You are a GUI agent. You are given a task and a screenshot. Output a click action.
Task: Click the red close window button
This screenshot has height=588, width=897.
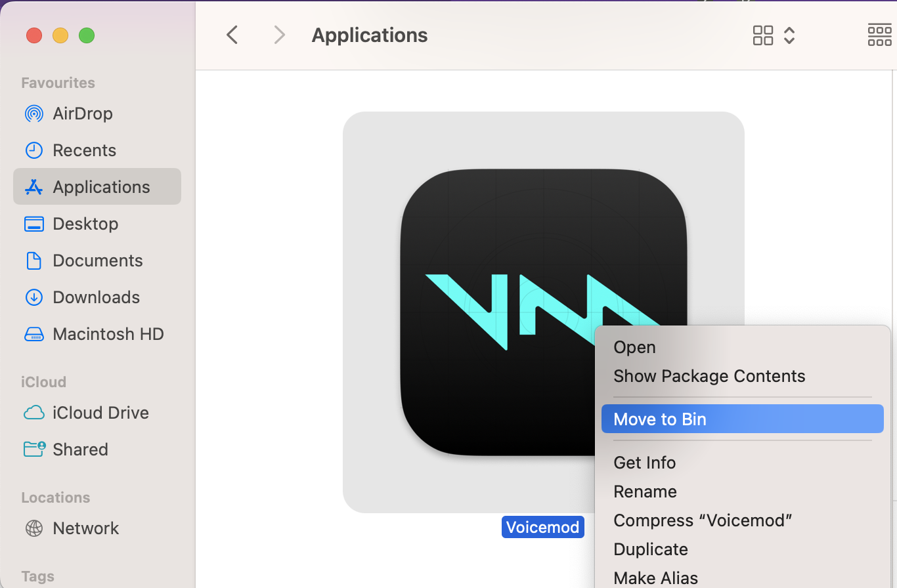pos(34,35)
